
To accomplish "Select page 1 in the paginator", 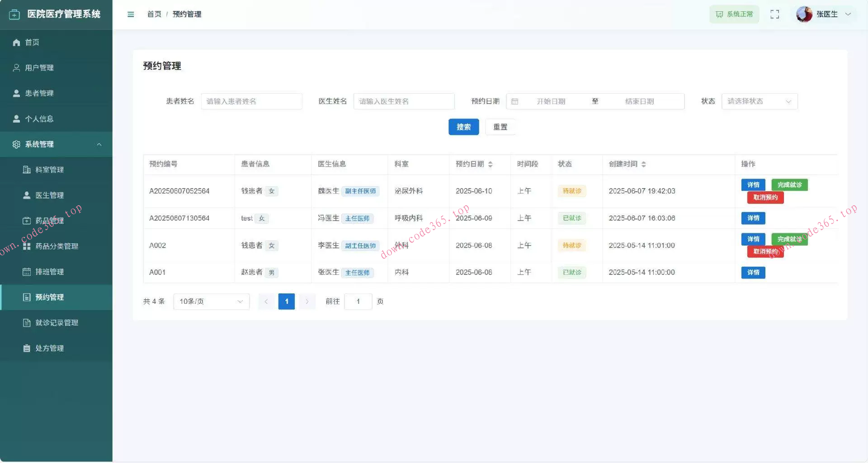I will click(x=286, y=301).
